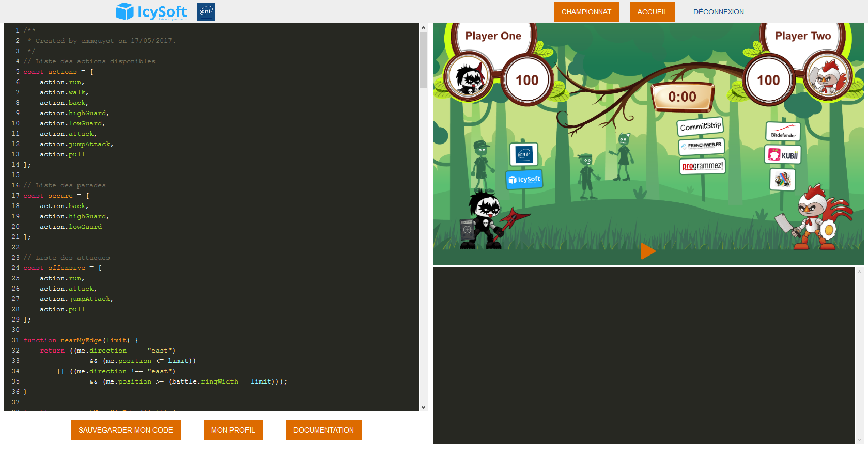The image size is (868, 462).
Task: Open the DOCUMENTATION page
Action: coord(323,430)
